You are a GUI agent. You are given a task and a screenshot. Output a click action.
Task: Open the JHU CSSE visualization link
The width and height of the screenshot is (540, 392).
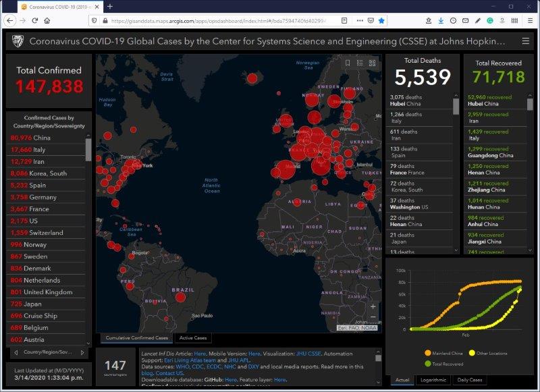(x=308, y=354)
